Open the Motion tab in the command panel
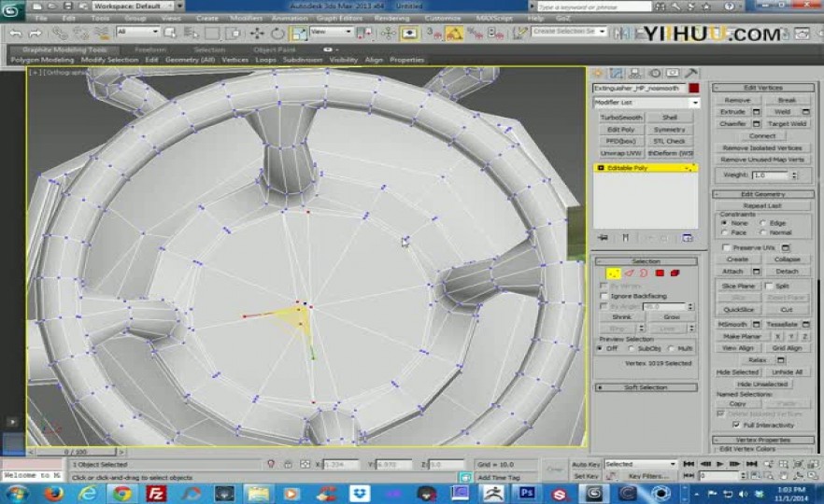The image size is (824, 504). point(654,74)
